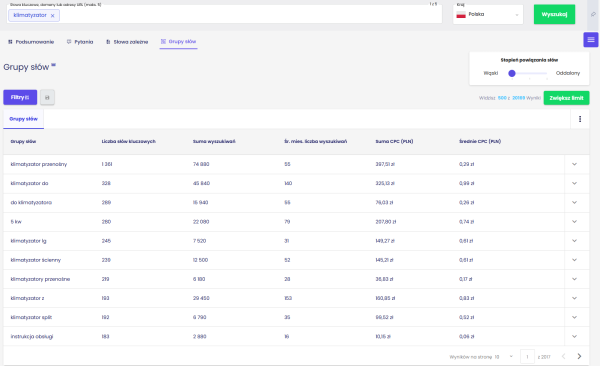This screenshot has width=600, height=366.
Task: Go to the next results page
Action: point(579,356)
